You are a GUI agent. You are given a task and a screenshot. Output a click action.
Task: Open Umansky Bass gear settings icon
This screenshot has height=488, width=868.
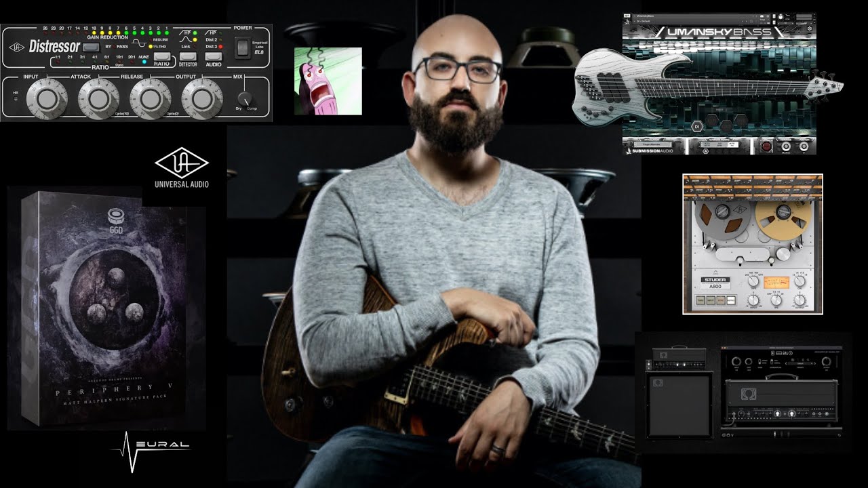point(809,28)
